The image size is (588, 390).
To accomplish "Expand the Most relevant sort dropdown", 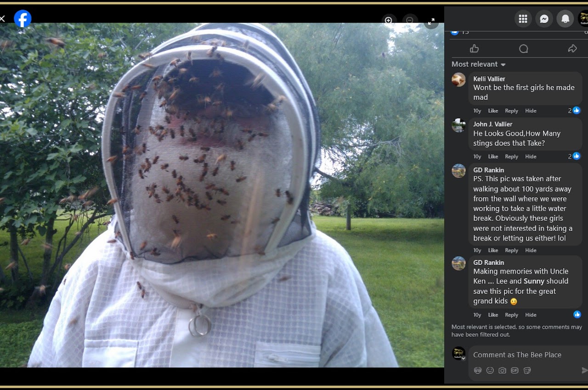I will [479, 64].
